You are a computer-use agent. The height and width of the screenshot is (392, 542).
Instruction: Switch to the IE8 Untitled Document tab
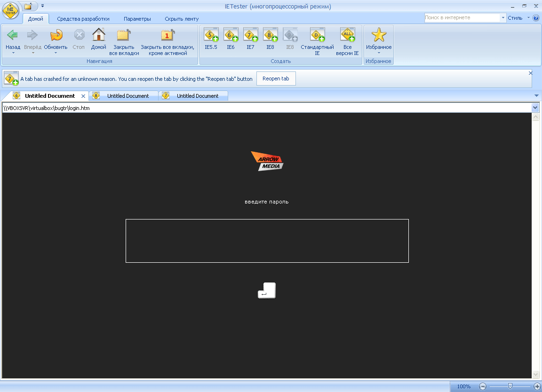123,96
